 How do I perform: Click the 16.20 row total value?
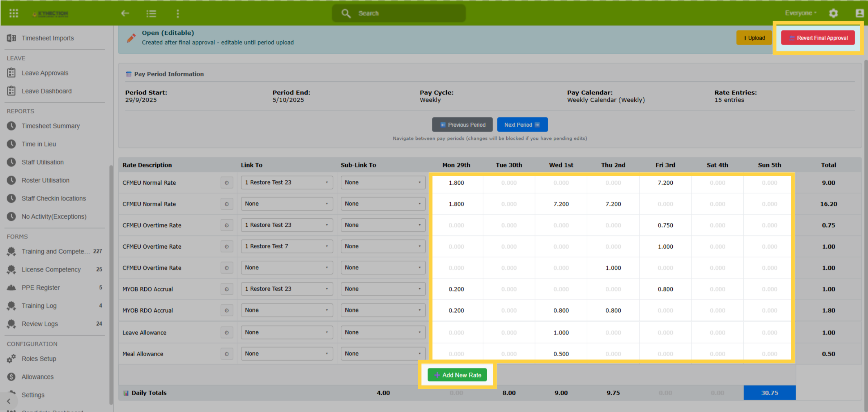(x=829, y=204)
